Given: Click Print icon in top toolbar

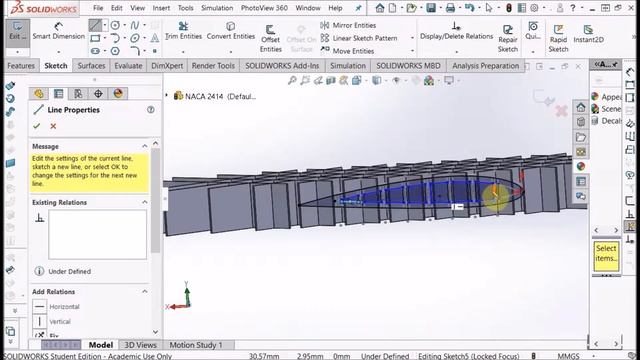Looking at the screenshot, I should pyautogui.click(x=450, y=8).
